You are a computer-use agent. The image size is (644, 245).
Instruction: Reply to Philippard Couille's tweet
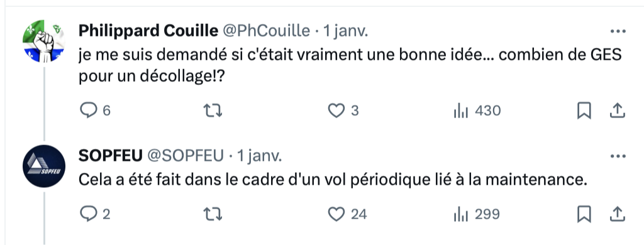95,111
